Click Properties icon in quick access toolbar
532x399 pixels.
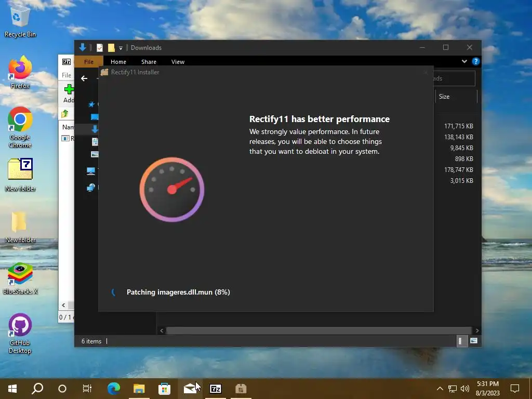pos(99,47)
